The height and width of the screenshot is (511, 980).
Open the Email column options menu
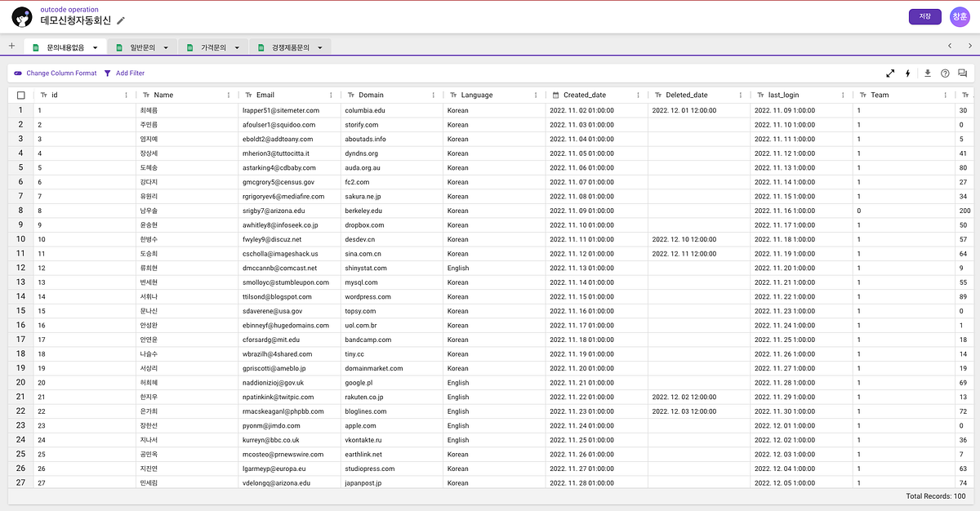click(331, 95)
